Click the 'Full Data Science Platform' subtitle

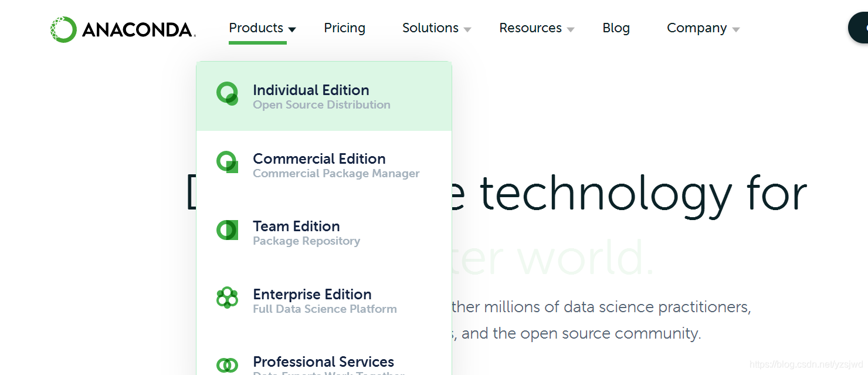coord(325,309)
